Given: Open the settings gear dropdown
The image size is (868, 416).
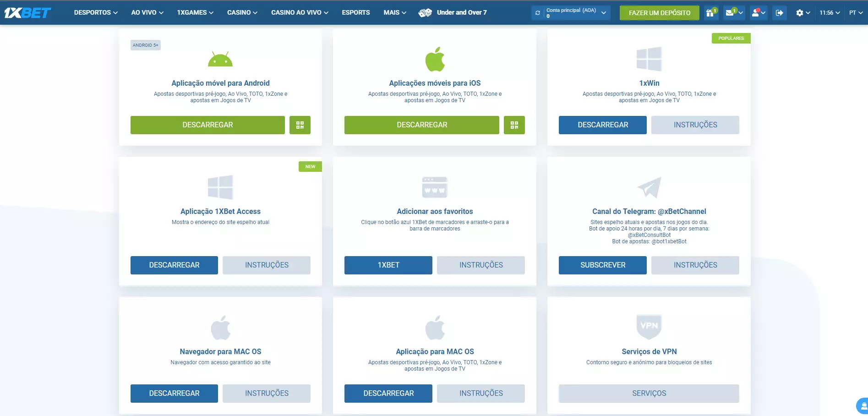Looking at the screenshot, I should (803, 13).
